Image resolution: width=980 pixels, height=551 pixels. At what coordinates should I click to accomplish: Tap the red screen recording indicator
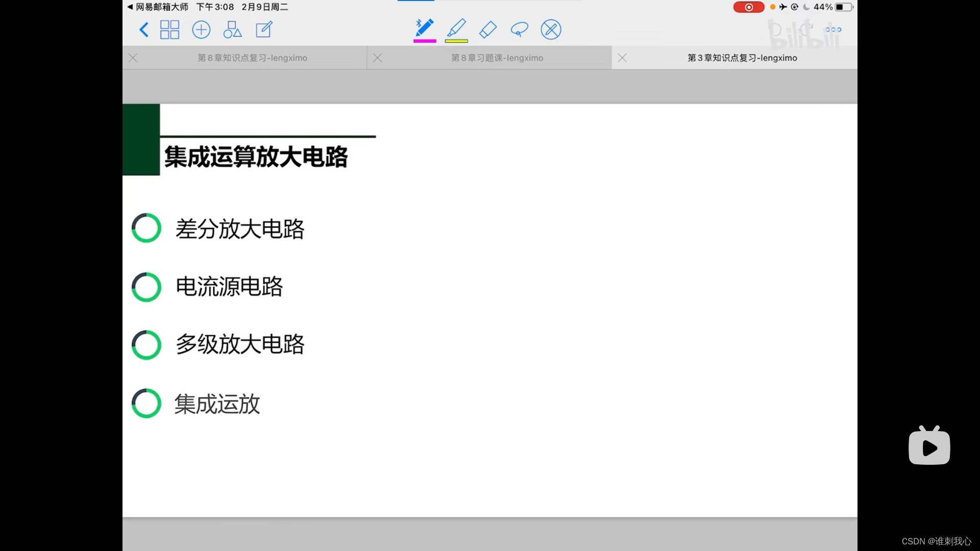tap(748, 7)
